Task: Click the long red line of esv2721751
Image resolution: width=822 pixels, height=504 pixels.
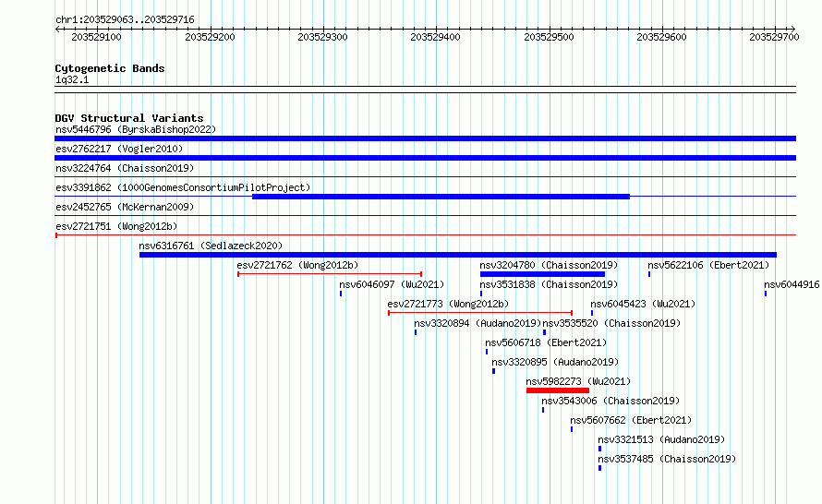Action: 425,235
